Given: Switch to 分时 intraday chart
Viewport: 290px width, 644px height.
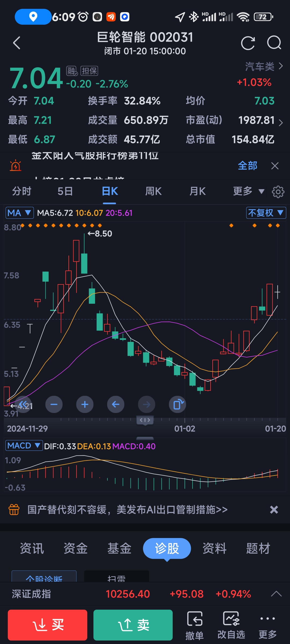Looking at the screenshot, I should tap(22, 191).
